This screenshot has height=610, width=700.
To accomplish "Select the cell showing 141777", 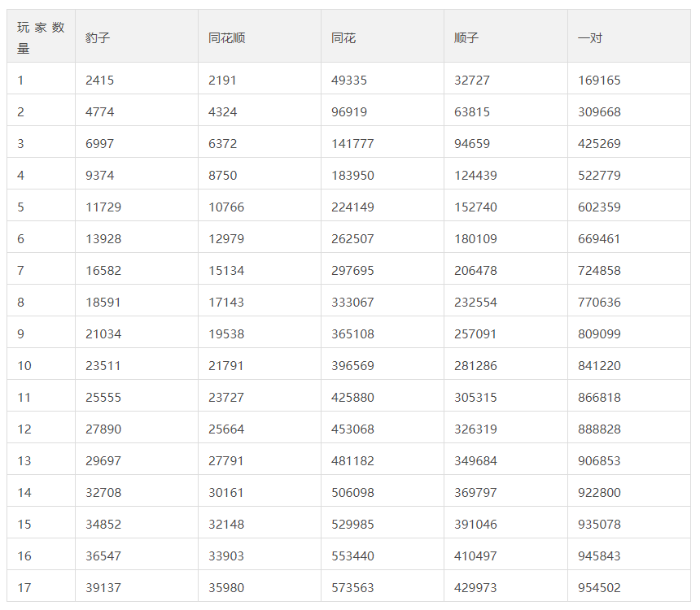I will (352, 144).
